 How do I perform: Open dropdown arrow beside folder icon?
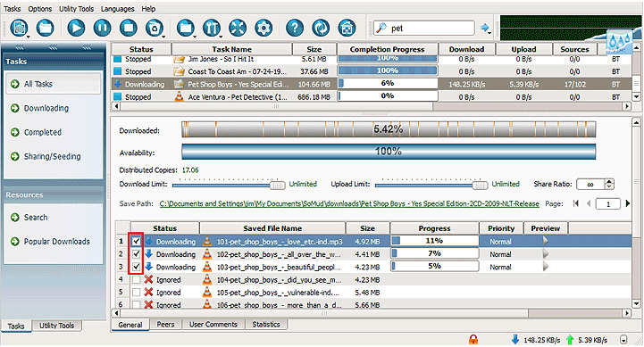[195, 37]
